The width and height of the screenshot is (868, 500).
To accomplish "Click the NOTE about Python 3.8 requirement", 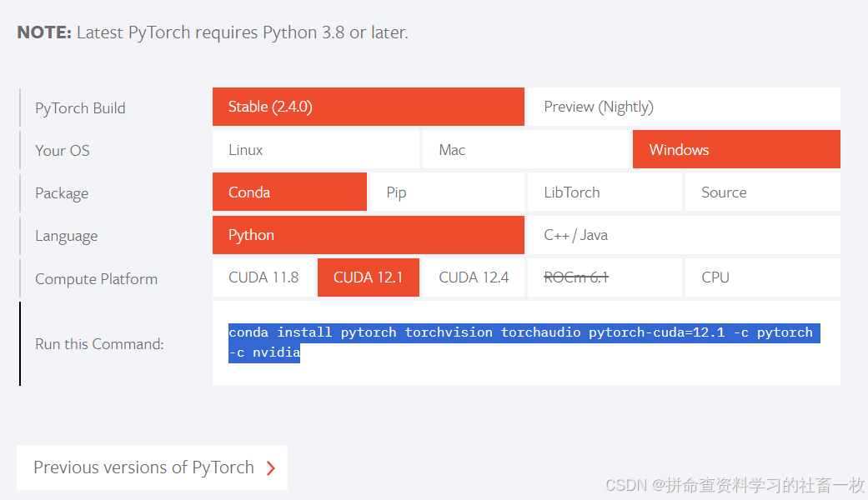I will click(x=213, y=32).
